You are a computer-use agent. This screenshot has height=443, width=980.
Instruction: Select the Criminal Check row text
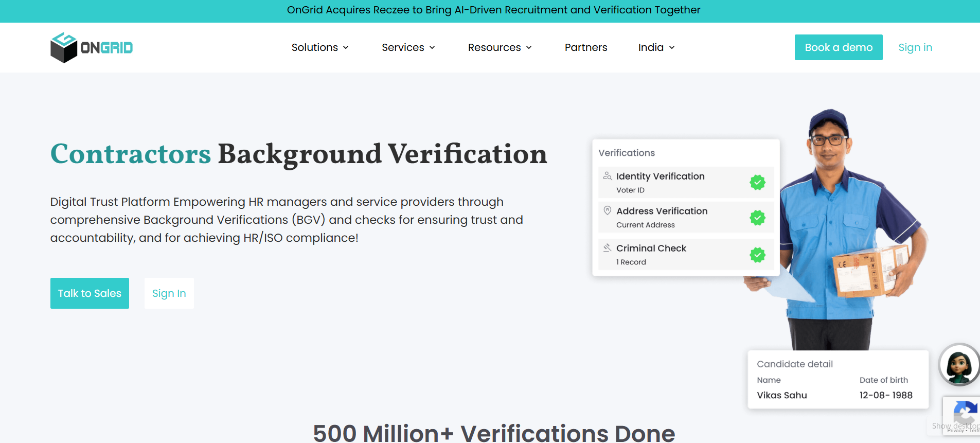pos(651,248)
